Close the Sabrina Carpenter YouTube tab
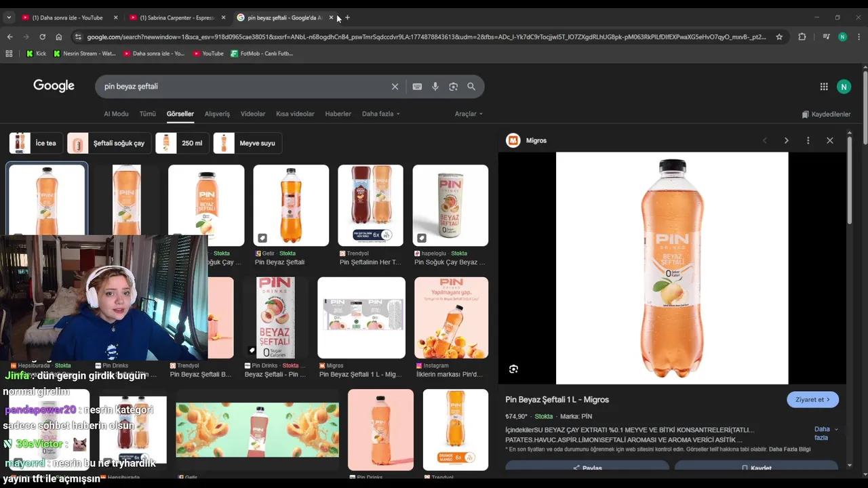Viewport: 868px width, 488px height. click(223, 18)
